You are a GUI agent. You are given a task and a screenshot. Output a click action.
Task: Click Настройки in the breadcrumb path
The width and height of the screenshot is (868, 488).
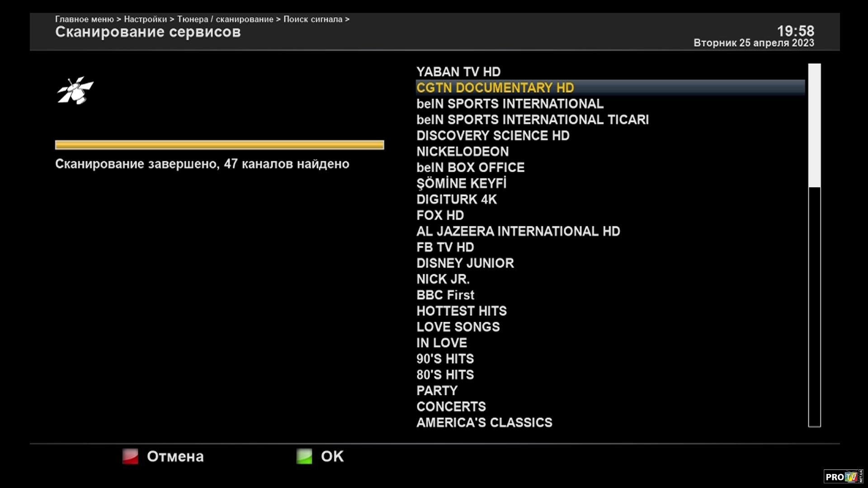[x=145, y=19]
